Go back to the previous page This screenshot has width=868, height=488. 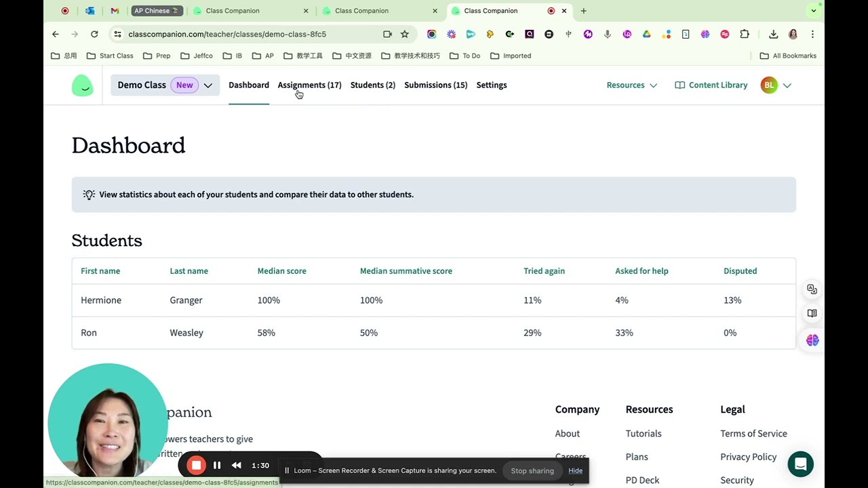point(56,34)
